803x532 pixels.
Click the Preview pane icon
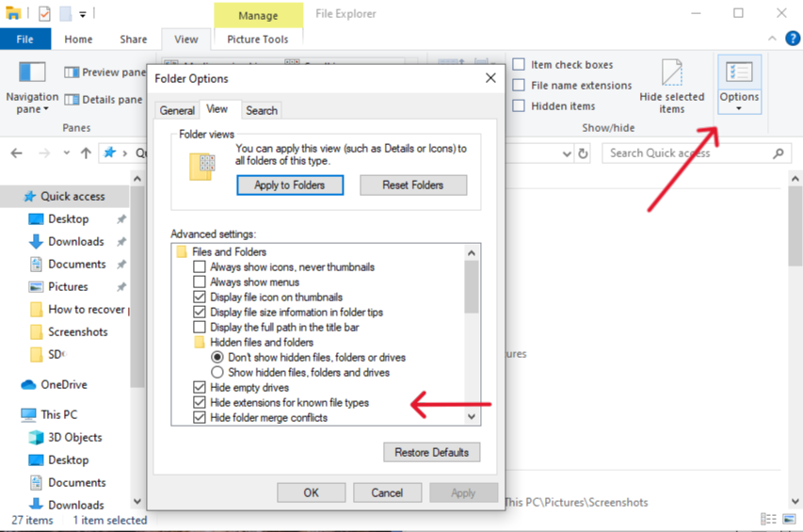pos(72,73)
